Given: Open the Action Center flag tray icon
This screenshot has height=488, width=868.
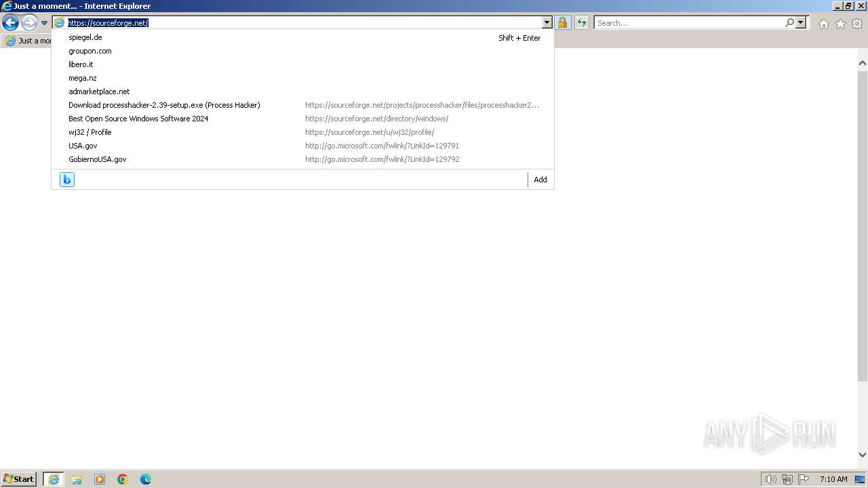Looking at the screenshot, I should pos(804,479).
